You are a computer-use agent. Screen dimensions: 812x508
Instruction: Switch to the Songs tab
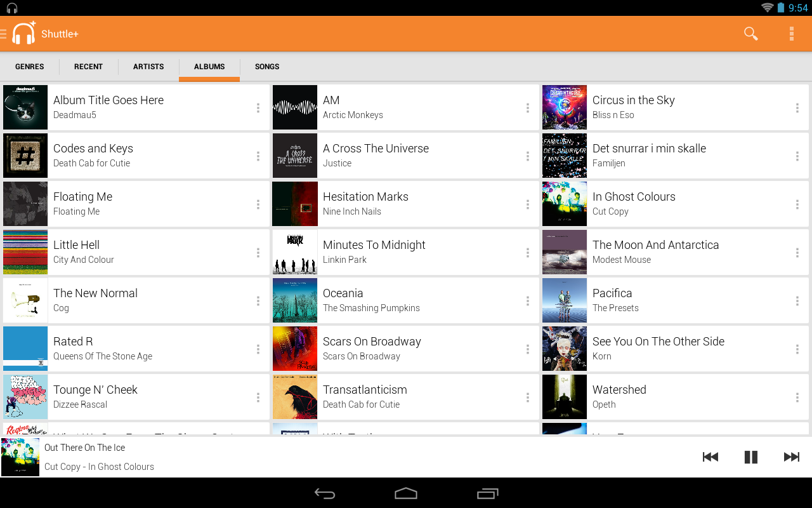pyautogui.click(x=267, y=67)
